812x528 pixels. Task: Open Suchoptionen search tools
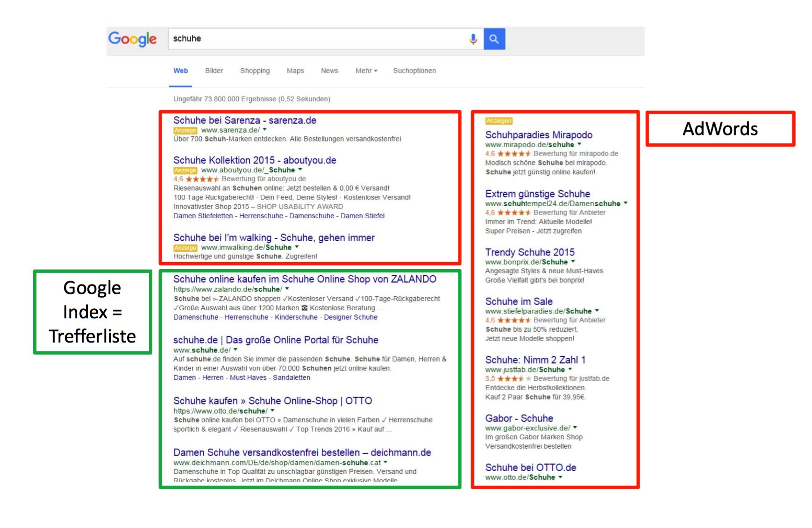pos(414,71)
